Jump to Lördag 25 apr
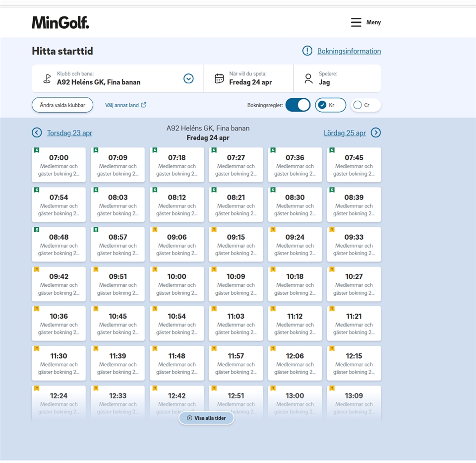This screenshot has width=476, height=463. point(345,133)
